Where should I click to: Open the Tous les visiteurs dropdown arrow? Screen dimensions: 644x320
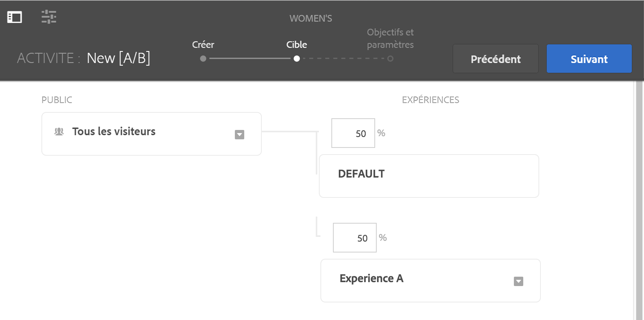[x=240, y=135]
